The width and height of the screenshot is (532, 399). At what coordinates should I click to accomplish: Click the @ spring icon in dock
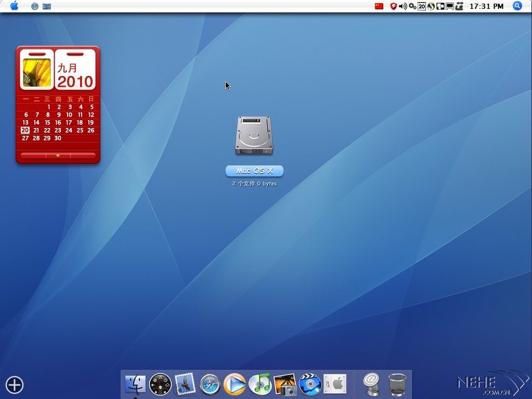(x=371, y=384)
